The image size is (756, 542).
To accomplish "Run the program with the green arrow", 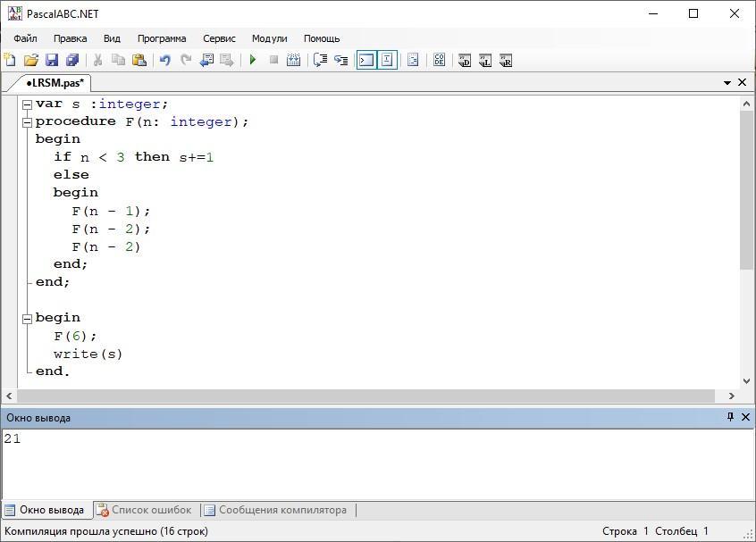I will [x=253, y=60].
